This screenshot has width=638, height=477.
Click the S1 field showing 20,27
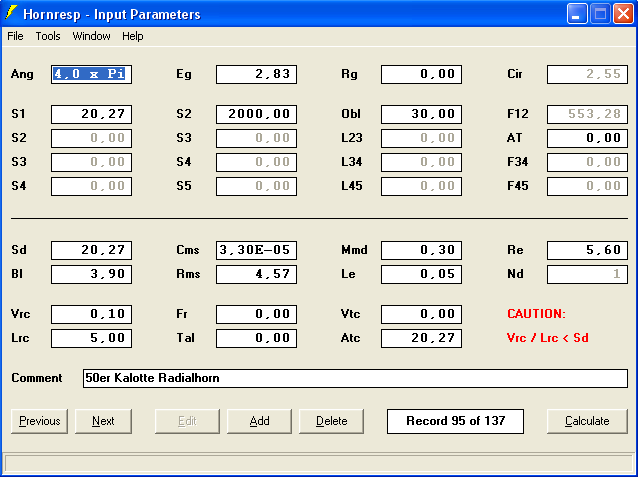click(x=92, y=114)
